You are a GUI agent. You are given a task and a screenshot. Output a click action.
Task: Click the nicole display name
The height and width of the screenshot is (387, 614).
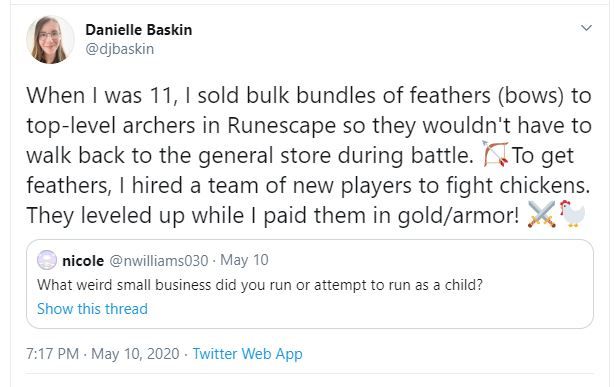click(x=83, y=261)
